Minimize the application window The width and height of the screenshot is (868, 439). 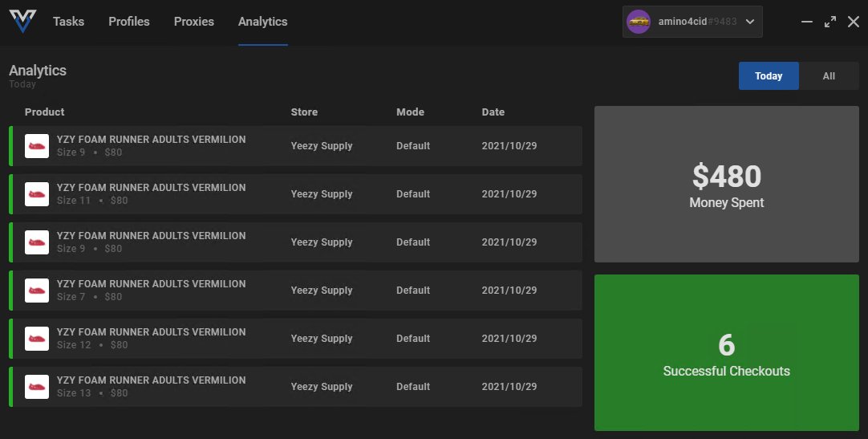pos(807,22)
